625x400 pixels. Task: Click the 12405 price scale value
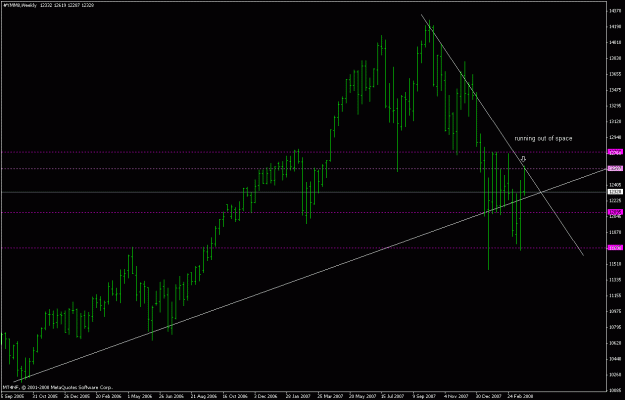click(614, 185)
